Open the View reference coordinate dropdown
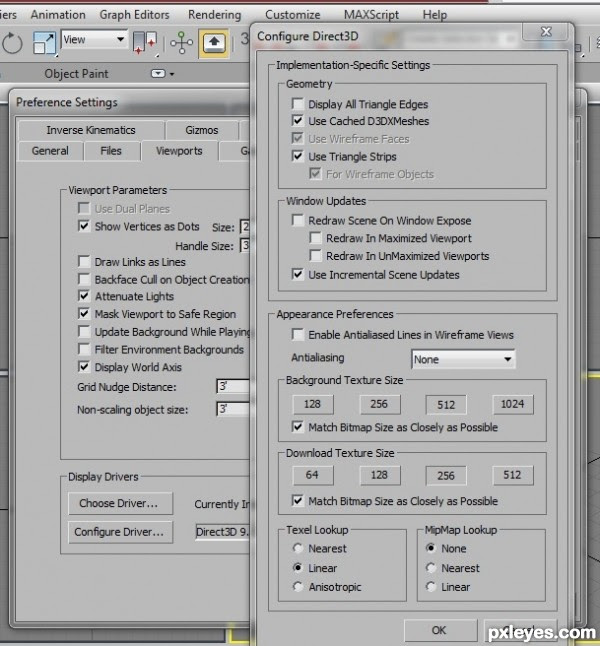 click(94, 40)
